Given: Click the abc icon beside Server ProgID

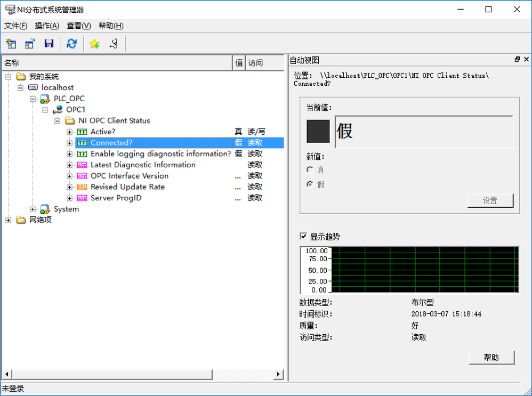Looking at the screenshot, I should coord(82,198).
